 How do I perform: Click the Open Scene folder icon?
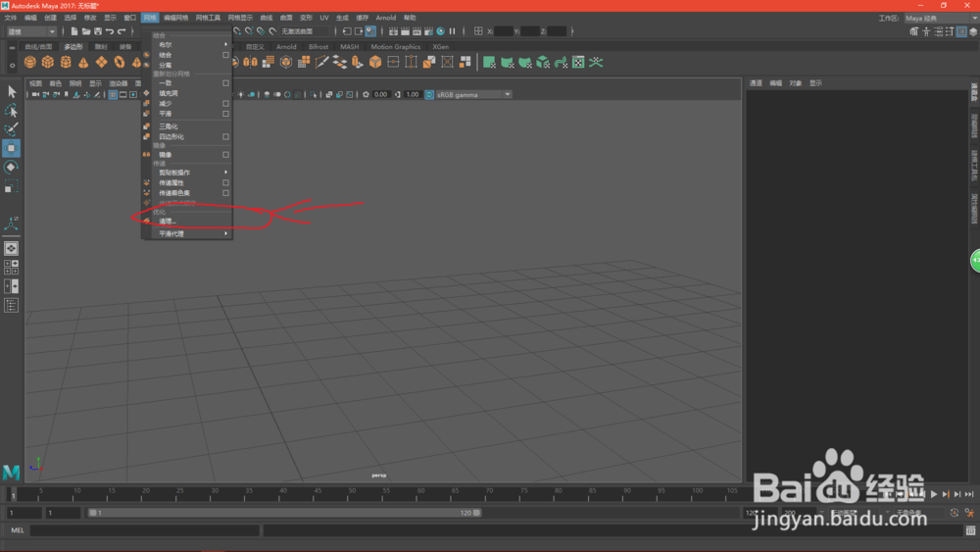86,31
